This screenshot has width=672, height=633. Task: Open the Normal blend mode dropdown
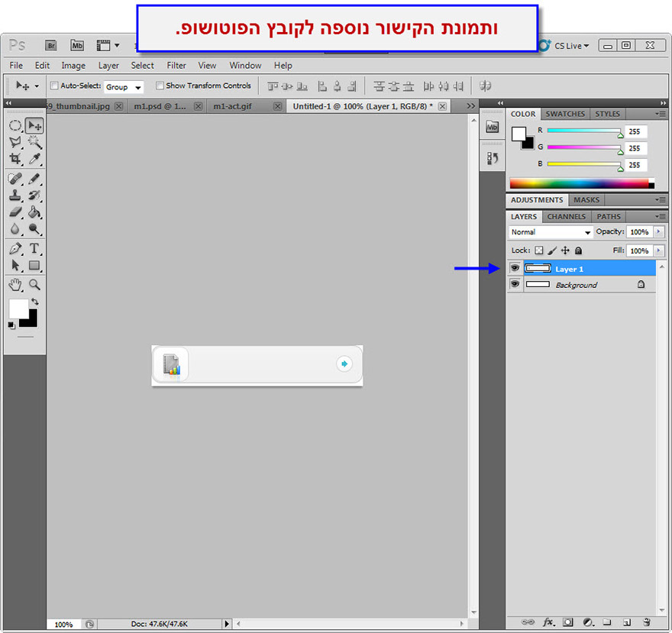pyautogui.click(x=551, y=232)
